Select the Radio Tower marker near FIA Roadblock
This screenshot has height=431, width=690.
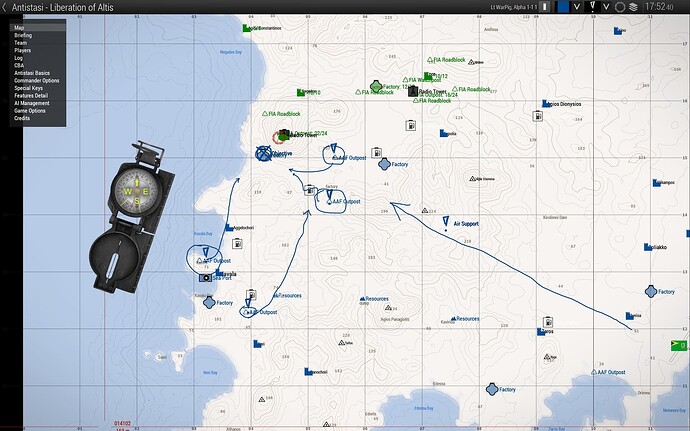point(412,91)
